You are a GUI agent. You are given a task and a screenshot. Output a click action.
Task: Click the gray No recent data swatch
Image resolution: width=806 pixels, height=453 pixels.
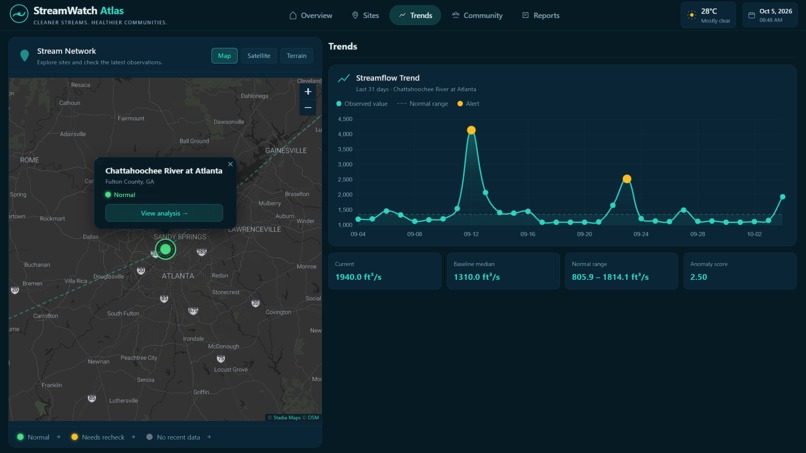coord(150,437)
